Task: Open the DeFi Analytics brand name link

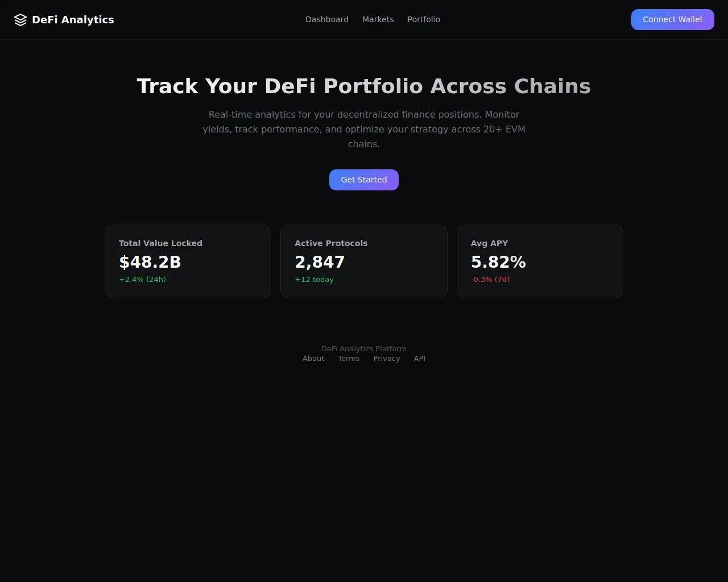Action: [x=73, y=20]
